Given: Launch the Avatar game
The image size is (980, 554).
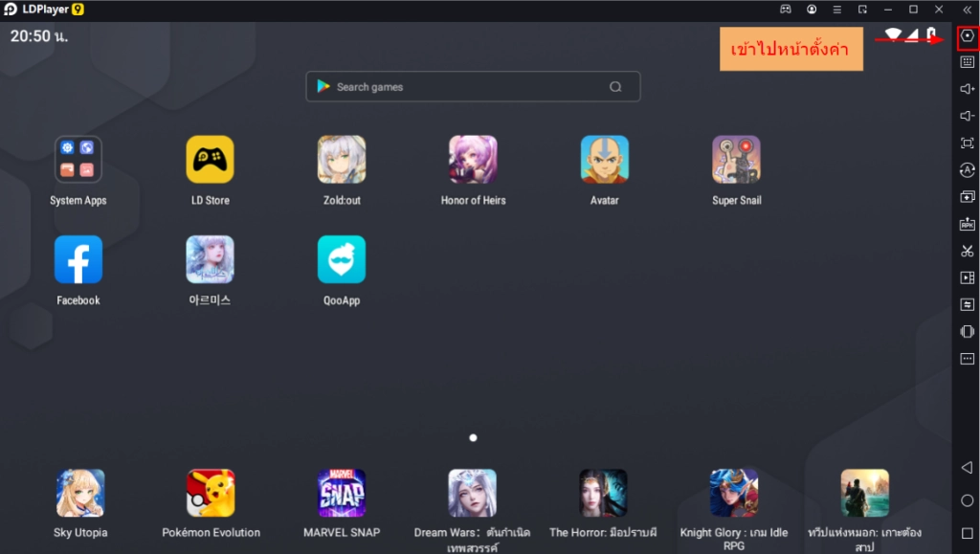Looking at the screenshot, I should pyautogui.click(x=605, y=159).
